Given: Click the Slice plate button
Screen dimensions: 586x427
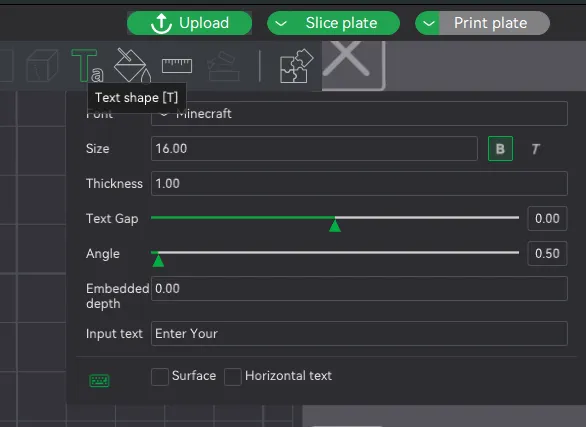Looking at the screenshot, I should pos(333,23).
